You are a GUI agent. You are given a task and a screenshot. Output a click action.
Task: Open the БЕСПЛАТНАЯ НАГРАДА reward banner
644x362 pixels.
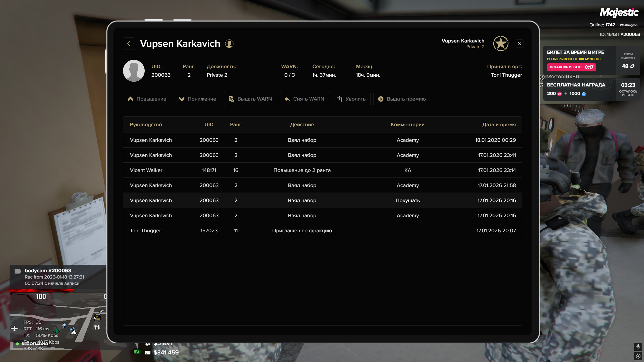[x=579, y=89]
